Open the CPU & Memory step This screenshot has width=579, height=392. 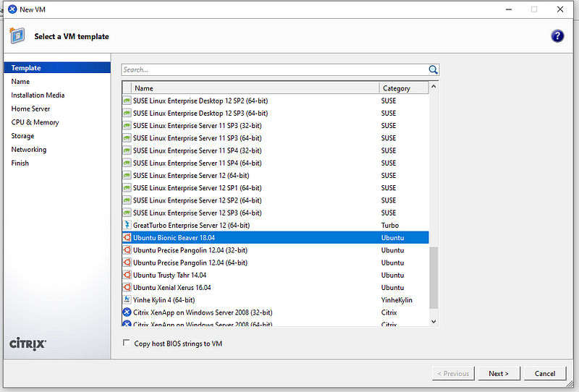point(35,122)
